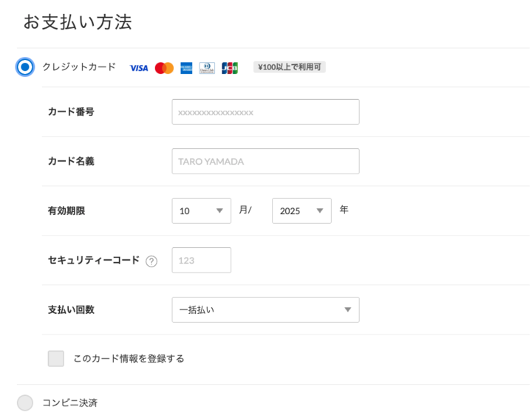Focus the カード名義 input field
The image size is (532, 418).
(266, 162)
